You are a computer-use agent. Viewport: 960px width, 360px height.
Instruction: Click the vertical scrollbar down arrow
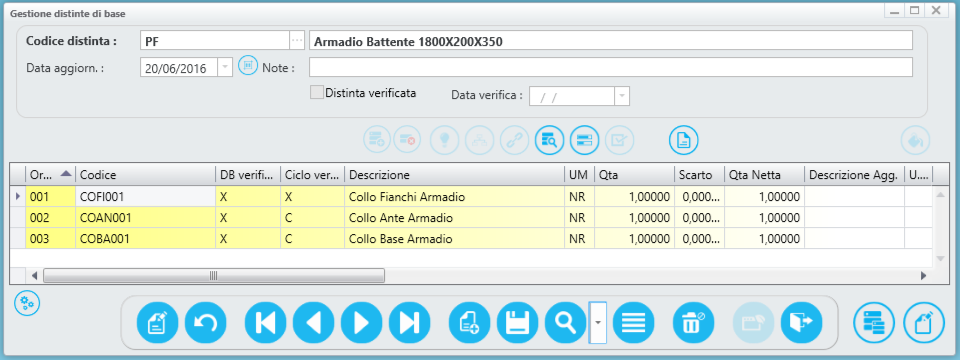(941, 259)
